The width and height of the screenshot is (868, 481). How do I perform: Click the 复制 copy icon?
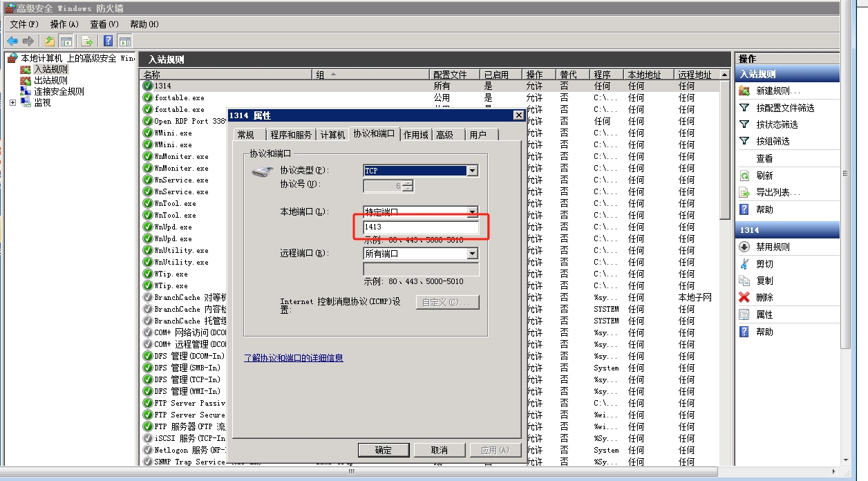(744, 281)
